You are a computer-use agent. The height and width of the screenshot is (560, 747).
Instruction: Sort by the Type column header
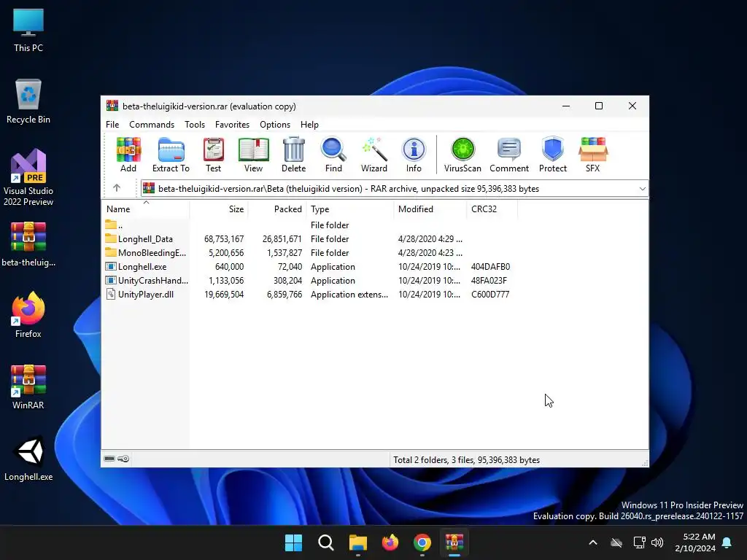coord(350,209)
